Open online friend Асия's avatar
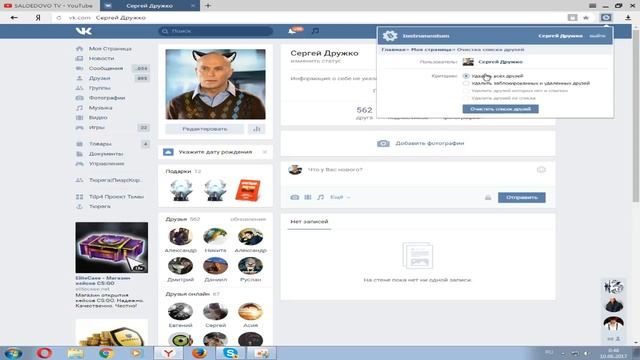This screenshot has width=640, height=360. (x=250, y=311)
